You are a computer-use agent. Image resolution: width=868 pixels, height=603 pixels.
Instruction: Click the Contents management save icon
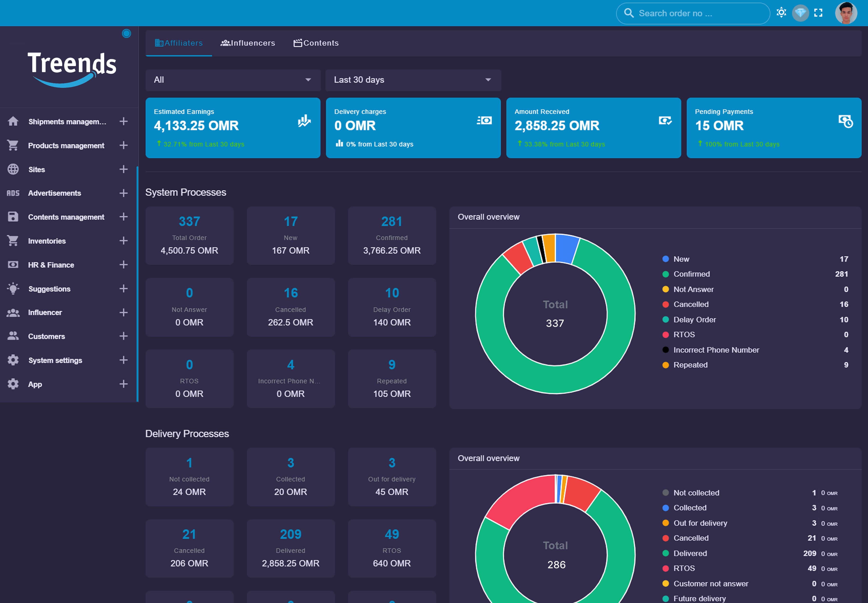pos(13,217)
